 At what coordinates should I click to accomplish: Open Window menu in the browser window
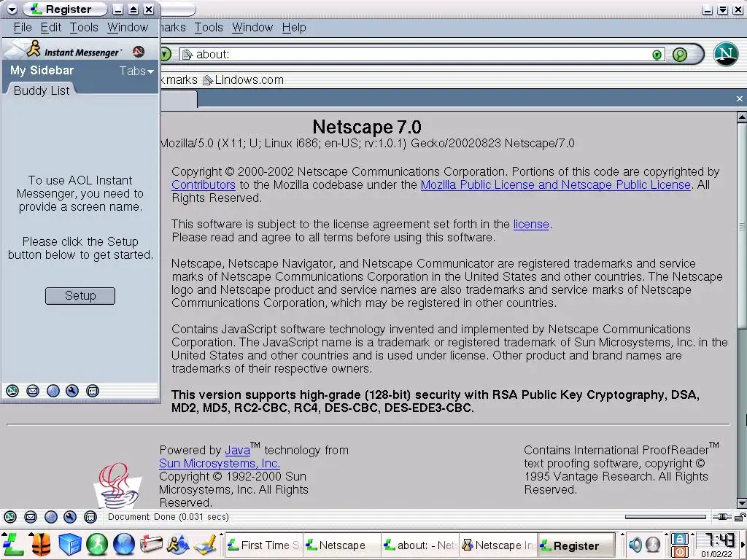(x=252, y=28)
